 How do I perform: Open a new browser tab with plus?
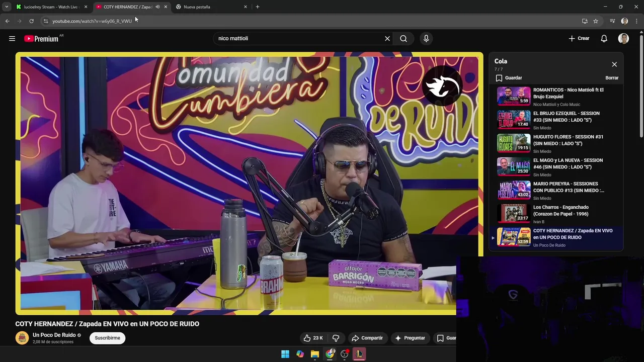pyautogui.click(x=258, y=7)
